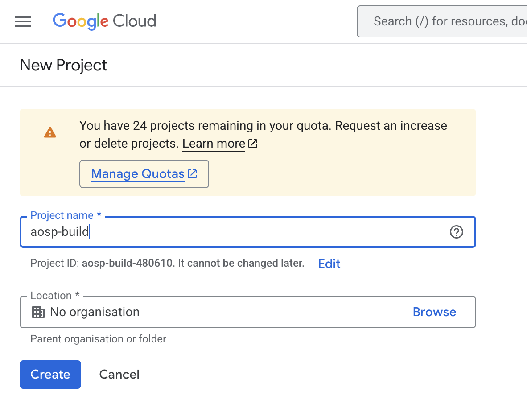Viewport: 527px width, 420px height.
Task: Open the Project name help question mark
Action: (456, 232)
